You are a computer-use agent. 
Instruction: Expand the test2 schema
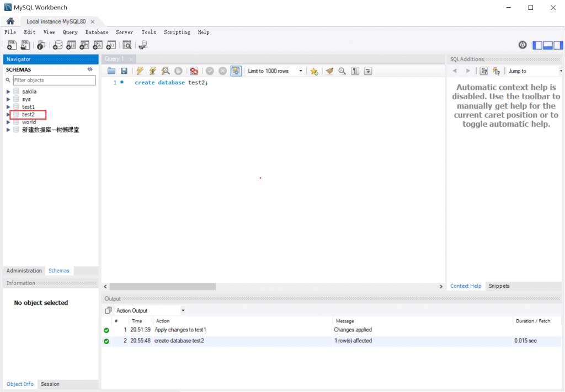click(8, 115)
